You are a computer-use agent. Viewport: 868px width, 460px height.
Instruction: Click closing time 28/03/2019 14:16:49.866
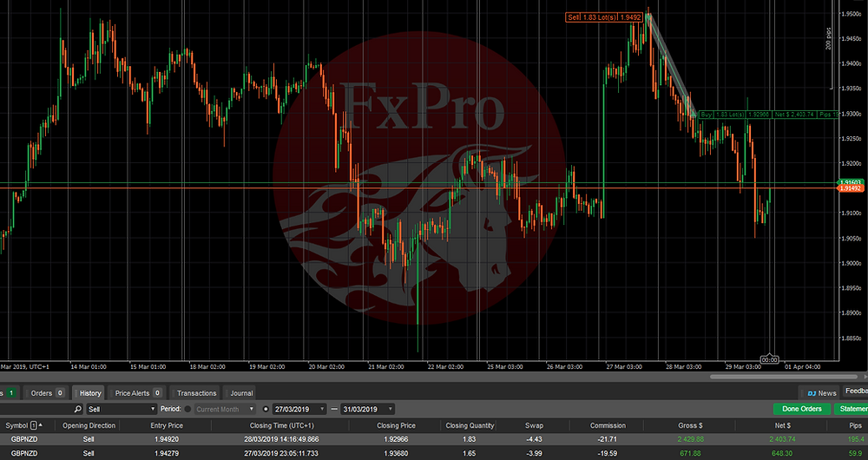click(x=279, y=439)
